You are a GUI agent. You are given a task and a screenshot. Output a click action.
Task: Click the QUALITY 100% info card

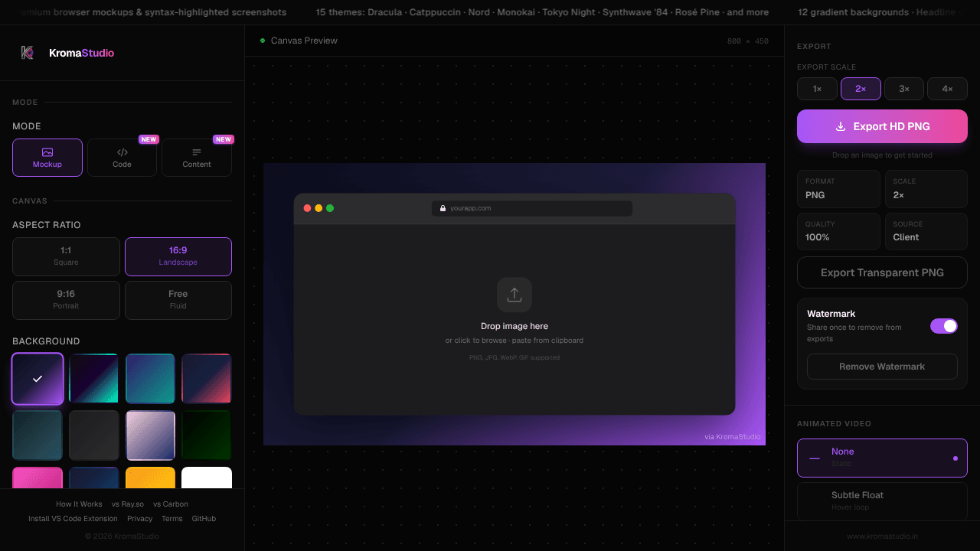838,231
